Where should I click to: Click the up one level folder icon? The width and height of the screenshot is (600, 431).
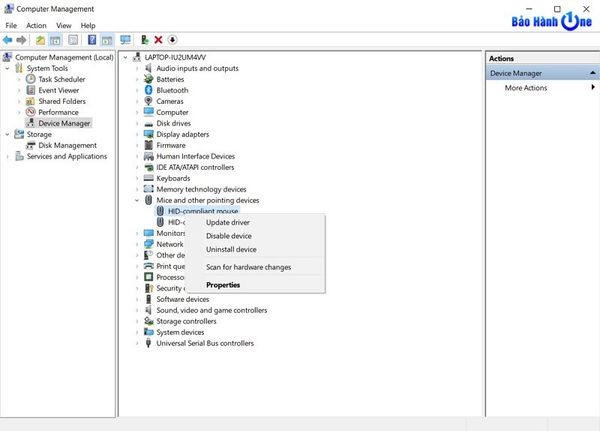(40, 40)
